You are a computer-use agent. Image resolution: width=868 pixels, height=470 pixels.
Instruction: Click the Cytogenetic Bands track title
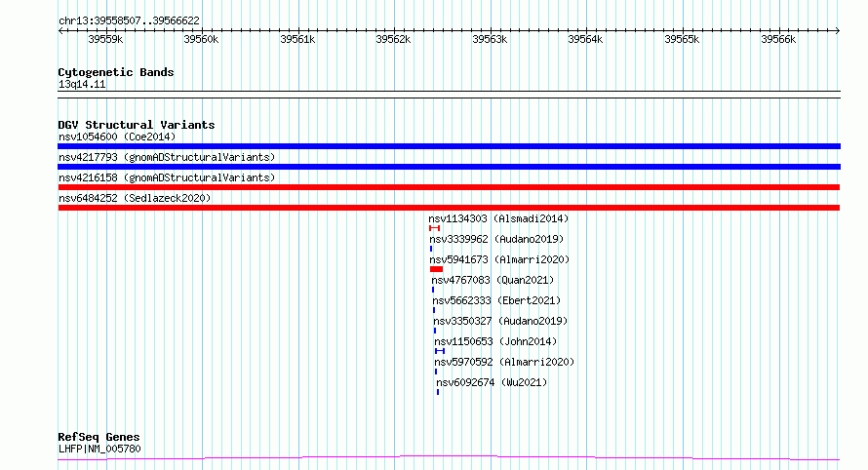116,72
